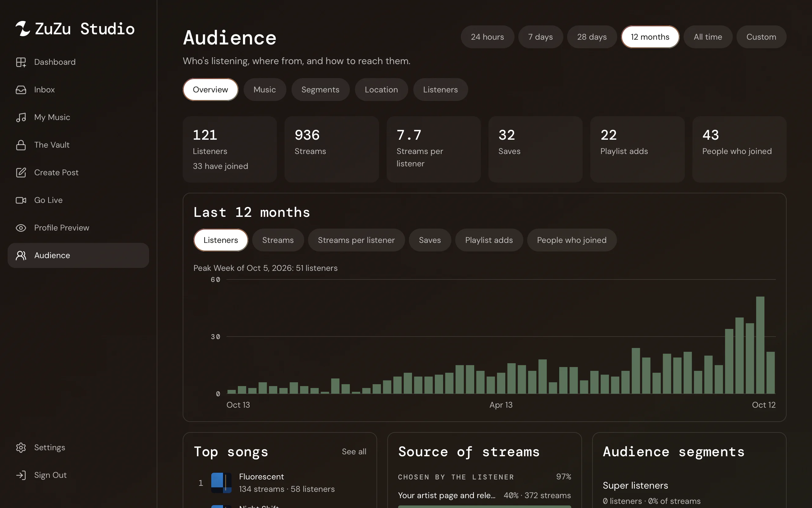The image size is (812, 508).
Task: Open the Dashboard grid icon
Action: tap(21, 62)
